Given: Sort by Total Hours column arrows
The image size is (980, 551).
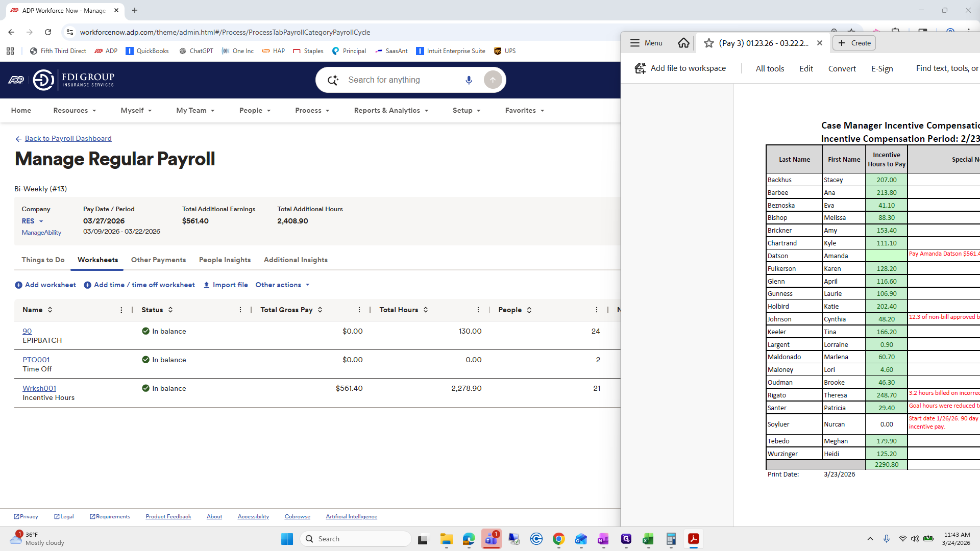Looking at the screenshot, I should tap(426, 310).
